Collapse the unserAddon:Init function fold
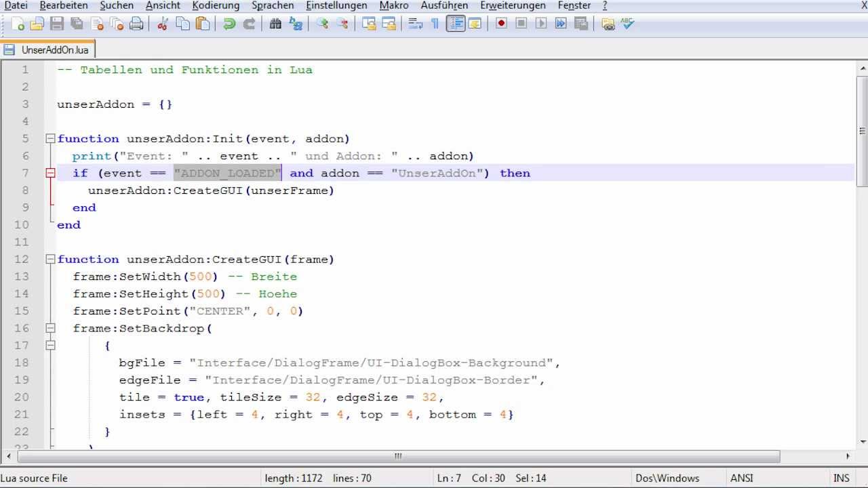The height and width of the screenshot is (488, 868). coord(50,138)
